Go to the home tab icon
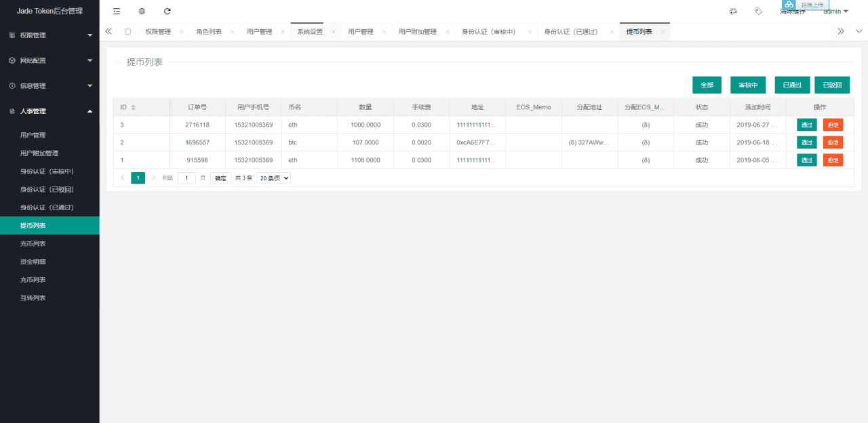The width and height of the screenshot is (868, 423). pyautogui.click(x=127, y=32)
